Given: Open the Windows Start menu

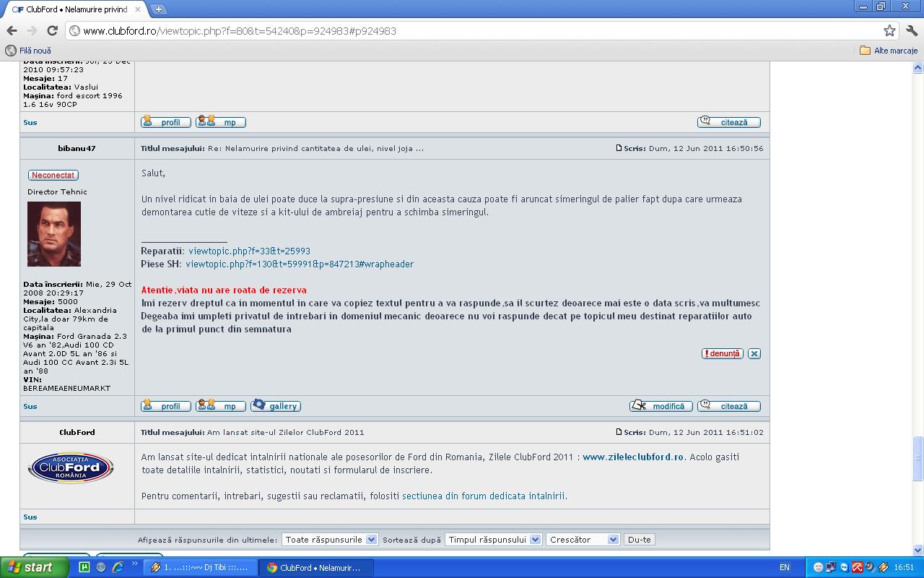Looking at the screenshot, I should click(x=34, y=567).
